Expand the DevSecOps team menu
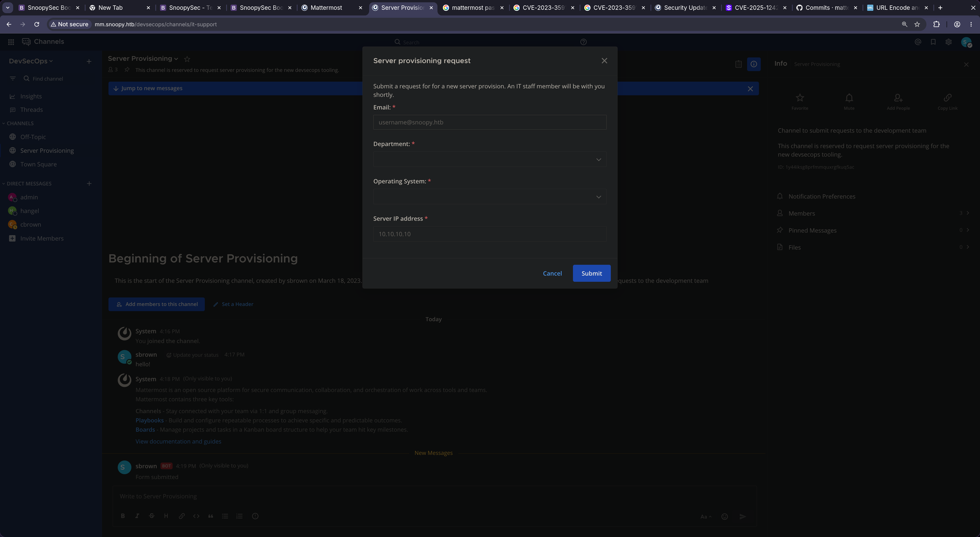This screenshot has height=537, width=980. tap(31, 61)
